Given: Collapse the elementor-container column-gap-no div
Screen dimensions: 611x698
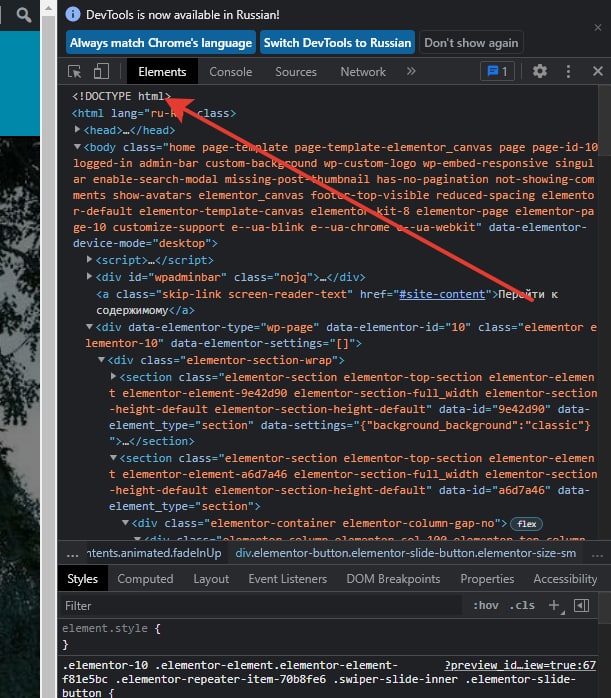Looking at the screenshot, I should pos(125,523).
